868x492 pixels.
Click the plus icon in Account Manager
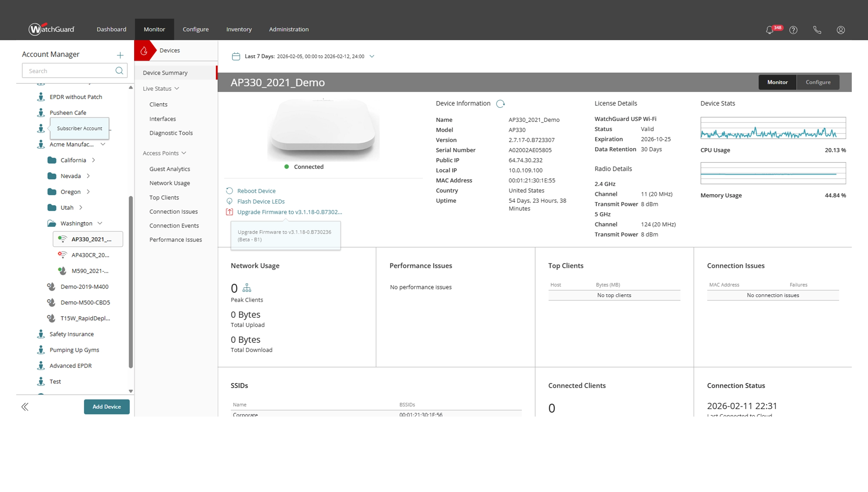120,55
